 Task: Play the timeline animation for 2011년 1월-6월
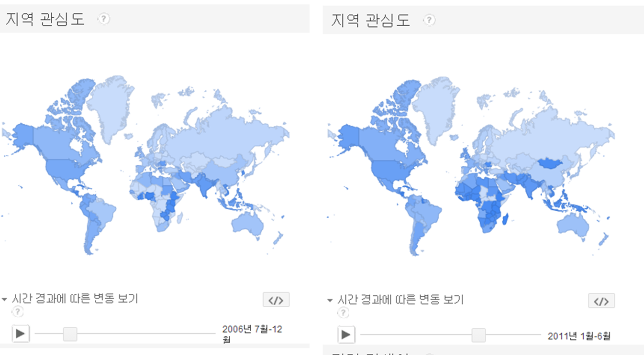346,334
